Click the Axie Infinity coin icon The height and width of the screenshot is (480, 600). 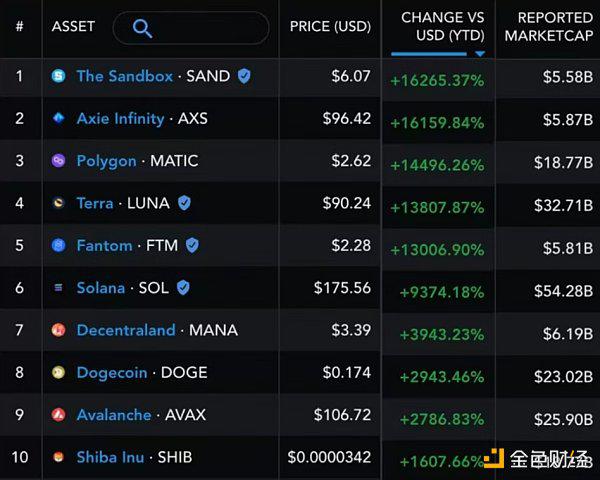coord(58,118)
